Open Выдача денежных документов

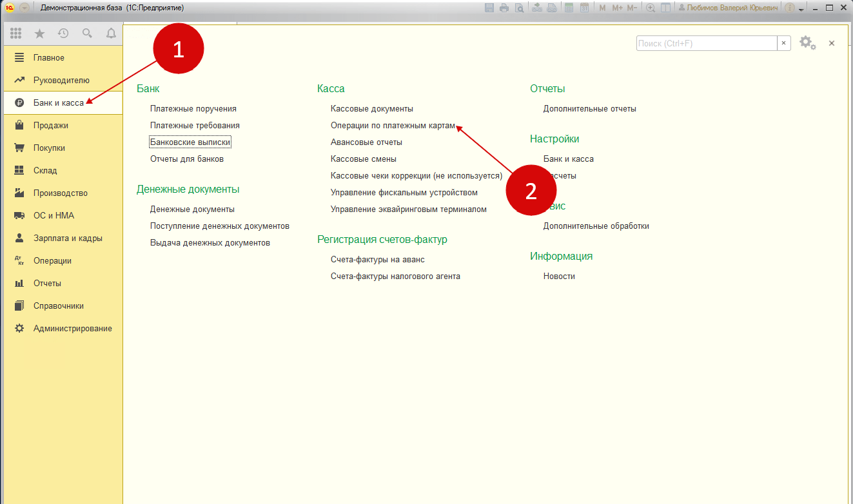pyautogui.click(x=210, y=243)
